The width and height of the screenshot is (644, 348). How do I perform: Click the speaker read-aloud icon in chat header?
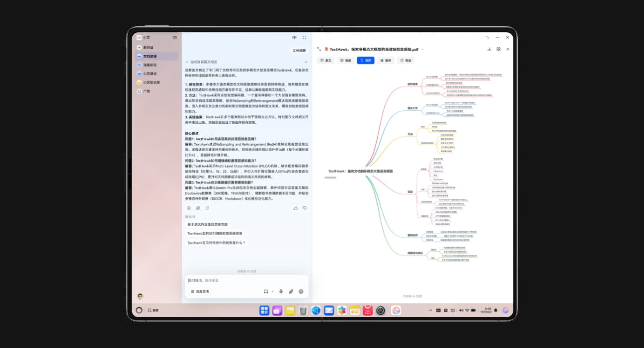294,37
